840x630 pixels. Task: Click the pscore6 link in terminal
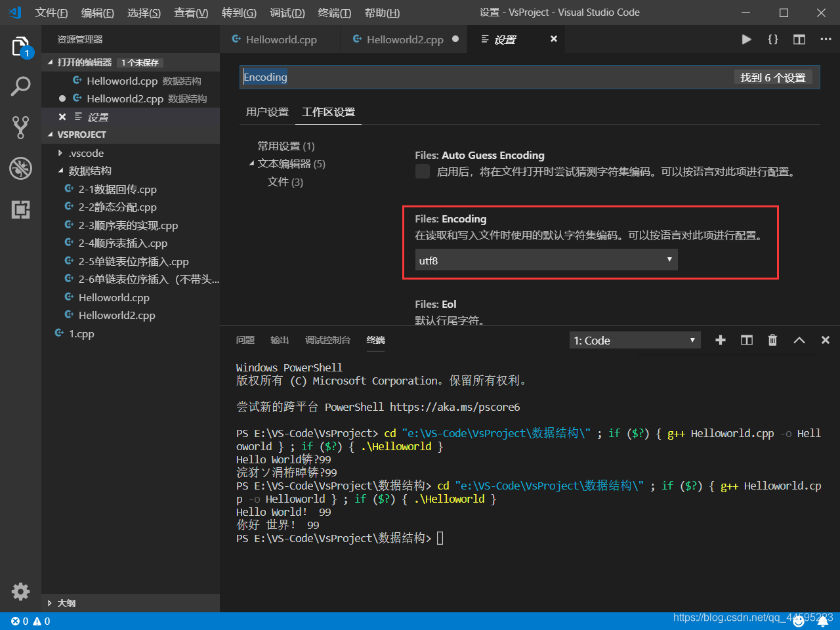(455, 407)
